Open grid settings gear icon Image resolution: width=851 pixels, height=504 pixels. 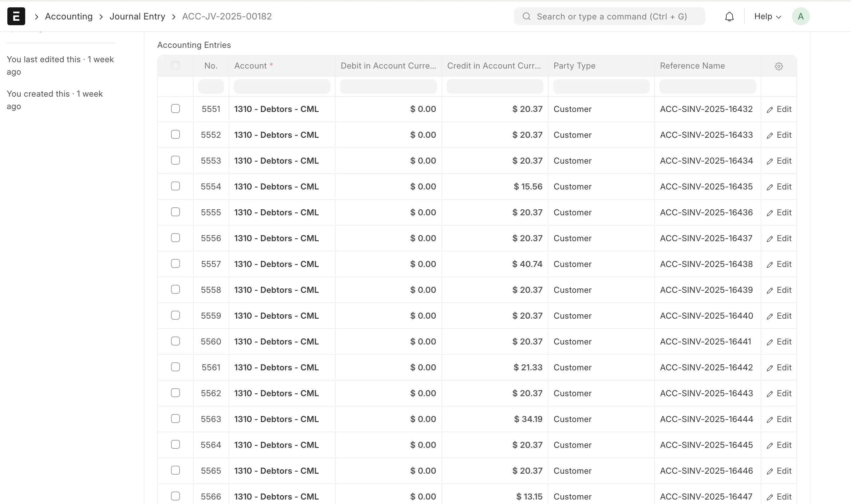779,66
